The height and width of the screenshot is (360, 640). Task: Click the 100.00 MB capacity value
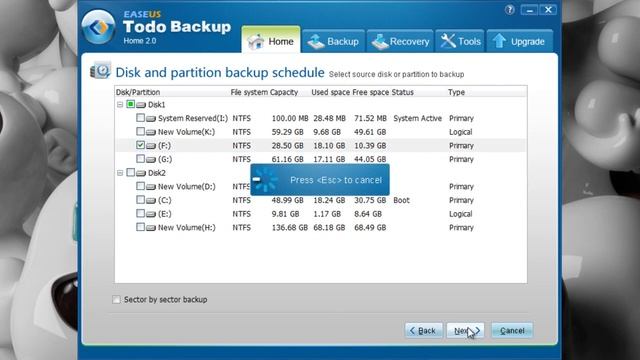click(x=290, y=118)
